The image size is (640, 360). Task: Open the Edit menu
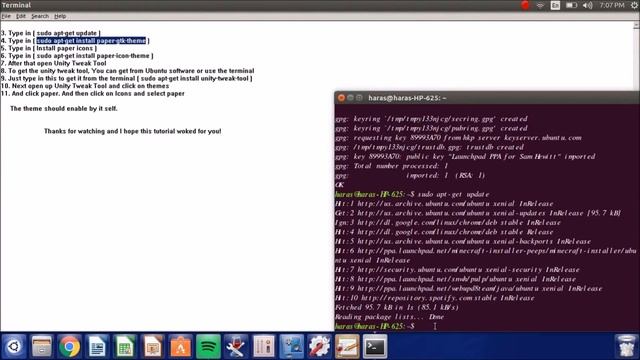pos(21,16)
